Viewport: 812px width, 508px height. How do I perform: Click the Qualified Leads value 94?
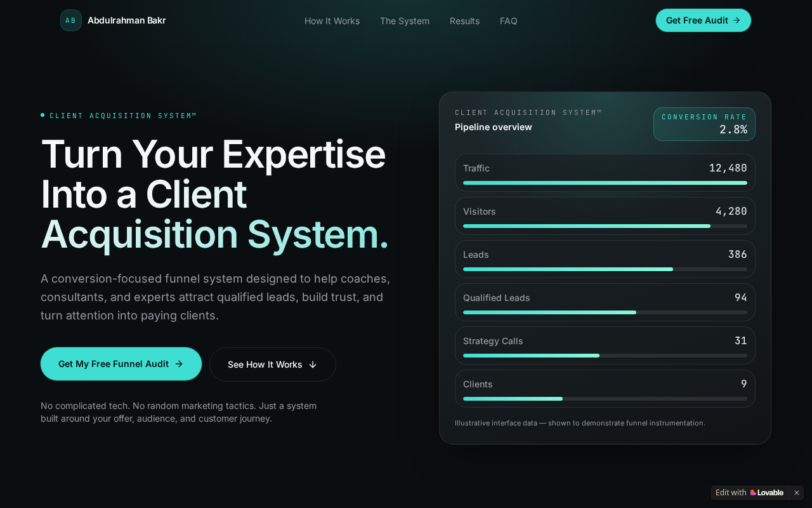click(741, 298)
